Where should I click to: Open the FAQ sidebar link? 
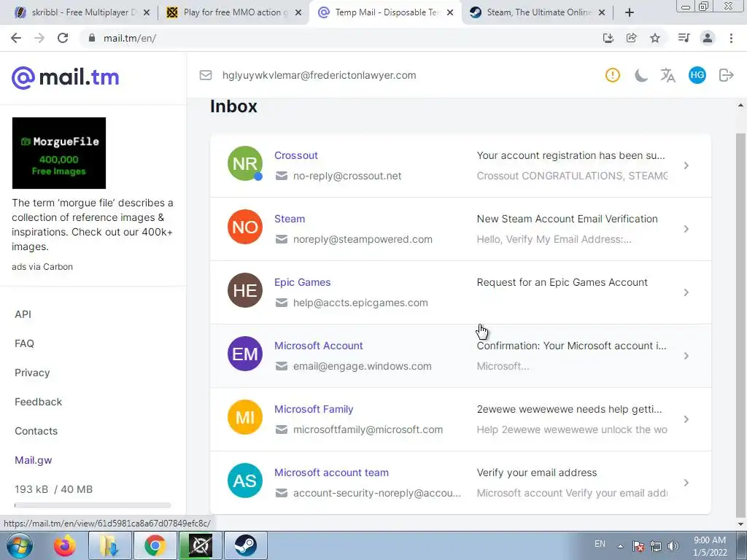pyautogui.click(x=24, y=343)
